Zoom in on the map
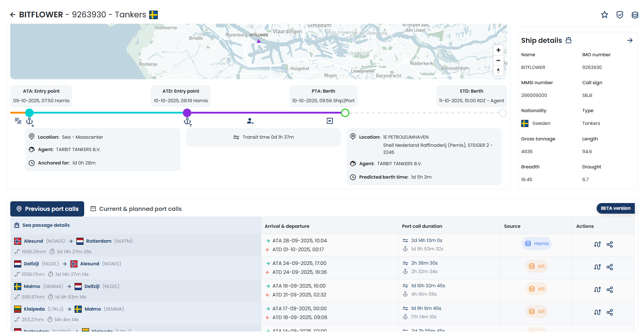Viewport: 644px width, 335px height. tap(498, 50)
